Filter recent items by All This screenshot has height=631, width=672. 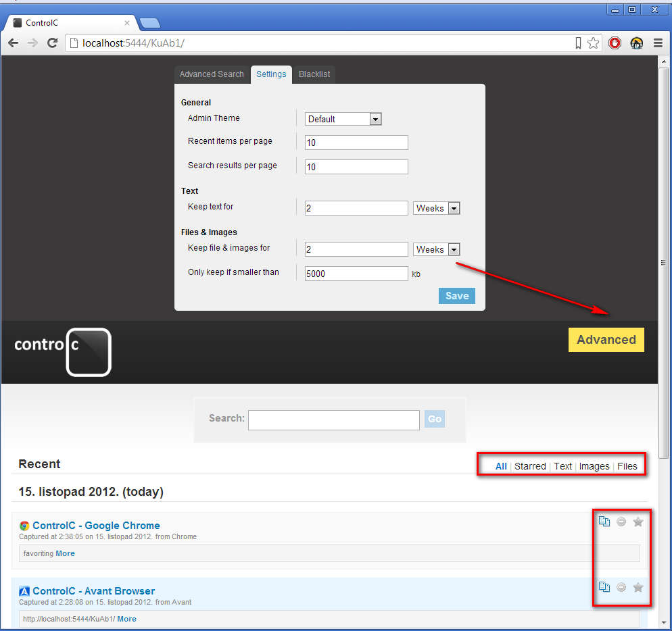coord(501,466)
